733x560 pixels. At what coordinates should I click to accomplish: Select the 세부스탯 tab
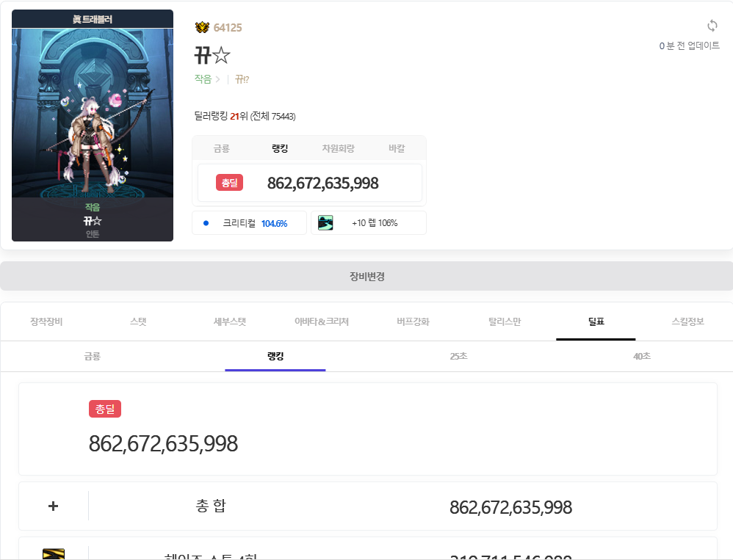(230, 321)
